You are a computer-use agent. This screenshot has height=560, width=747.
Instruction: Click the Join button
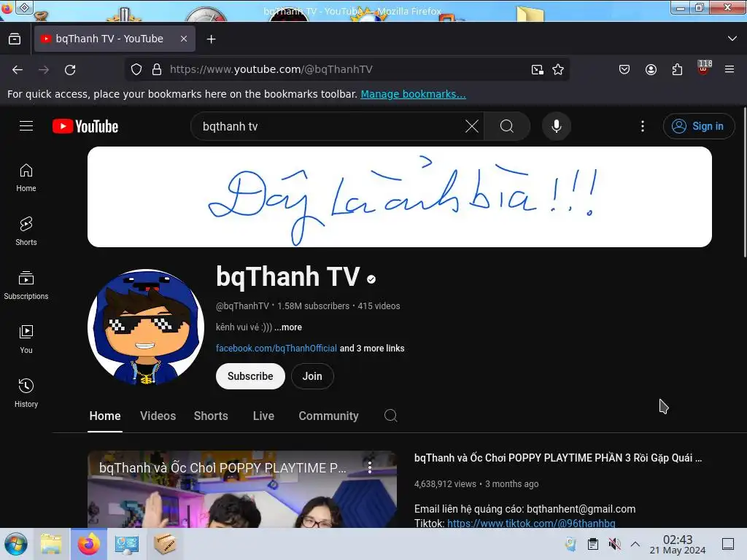[312, 376]
